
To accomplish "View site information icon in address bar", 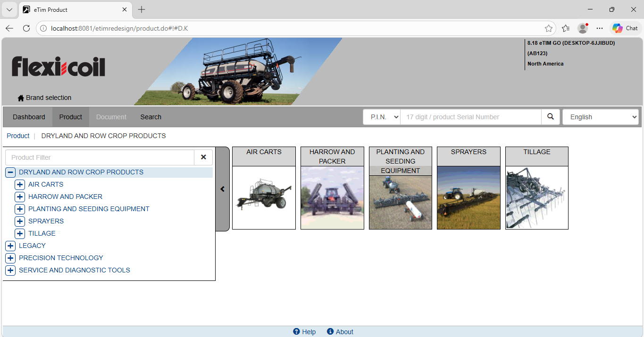I will 43,28.
